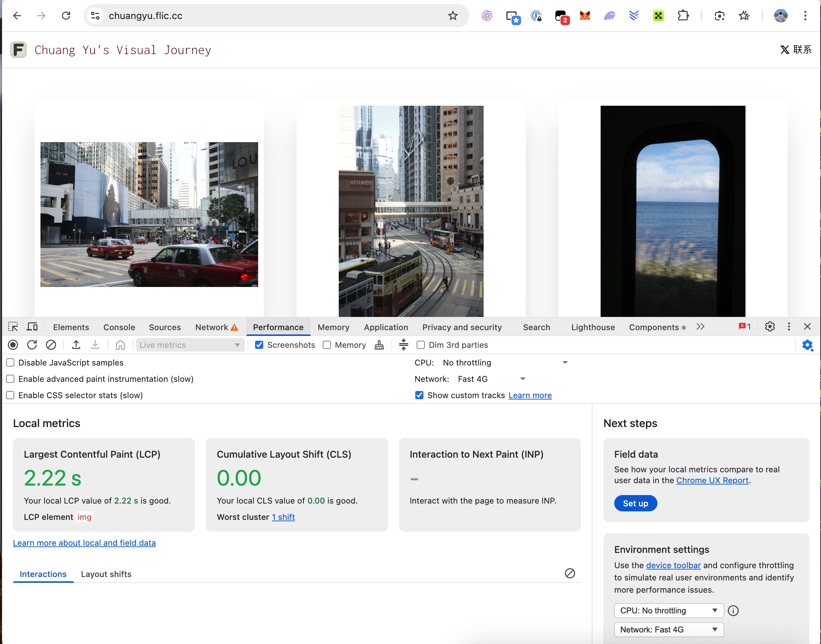The image size is (821, 644).
Task: Click the capture settings blue gear
Action: pos(807,345)
